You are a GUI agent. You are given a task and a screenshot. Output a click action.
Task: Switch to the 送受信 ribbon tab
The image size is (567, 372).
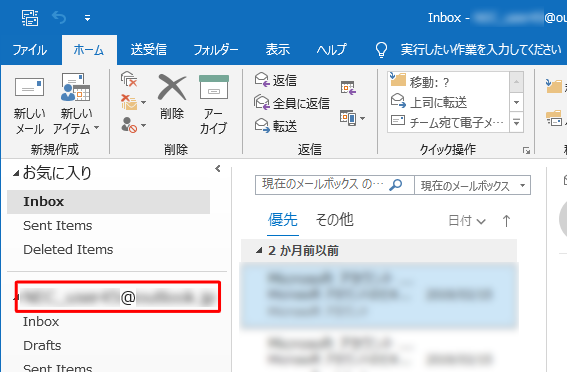pyautogui.click(x=149, y=50)
